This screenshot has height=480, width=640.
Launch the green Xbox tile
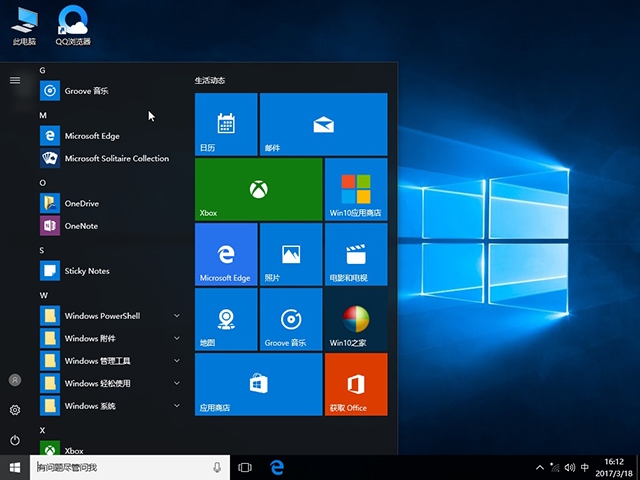[258, 189]
